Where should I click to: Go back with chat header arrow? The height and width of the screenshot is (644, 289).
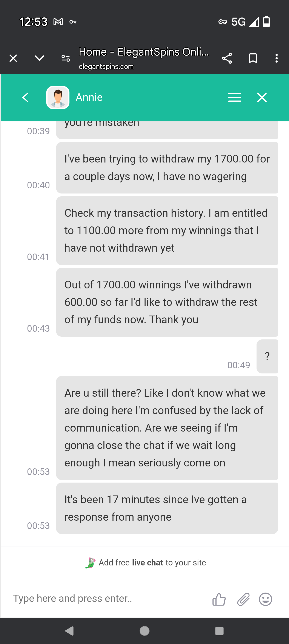(x=25, y=98)
